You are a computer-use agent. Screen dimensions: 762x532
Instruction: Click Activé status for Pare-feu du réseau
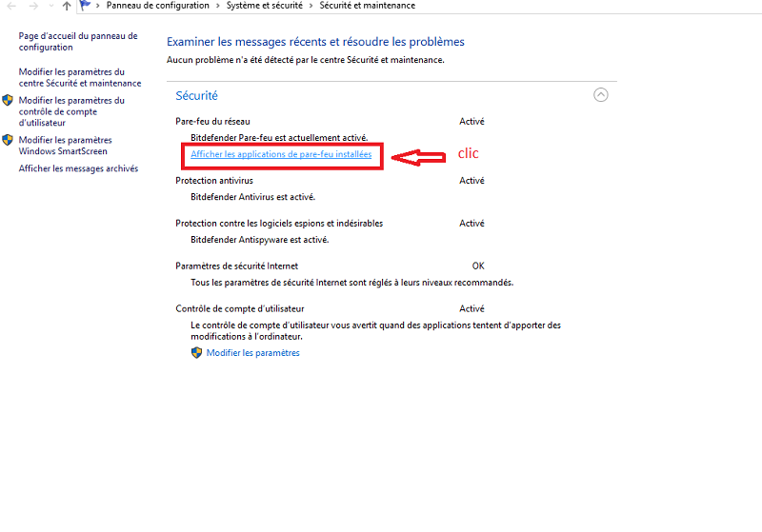[x=471, y=122]
